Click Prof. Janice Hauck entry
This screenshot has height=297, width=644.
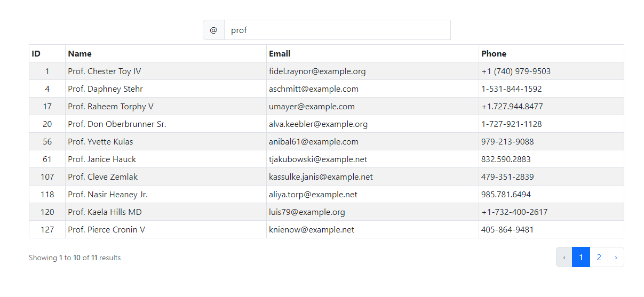102,159
